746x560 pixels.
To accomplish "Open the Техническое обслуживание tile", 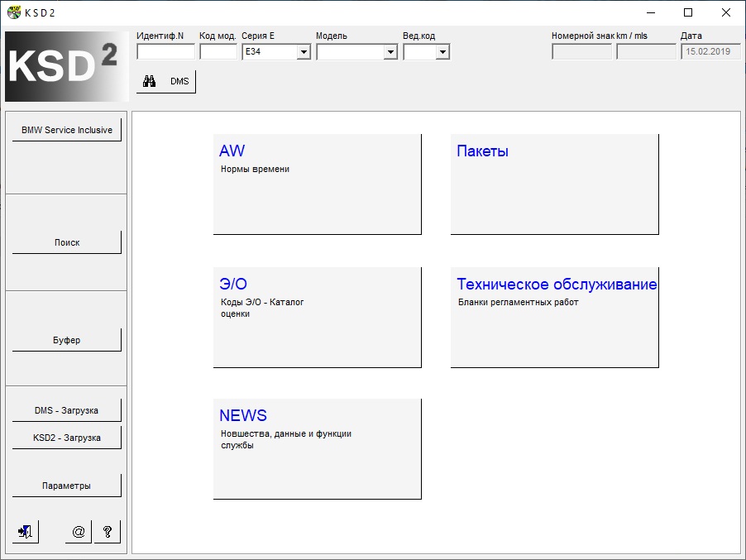I will point(554,317).
